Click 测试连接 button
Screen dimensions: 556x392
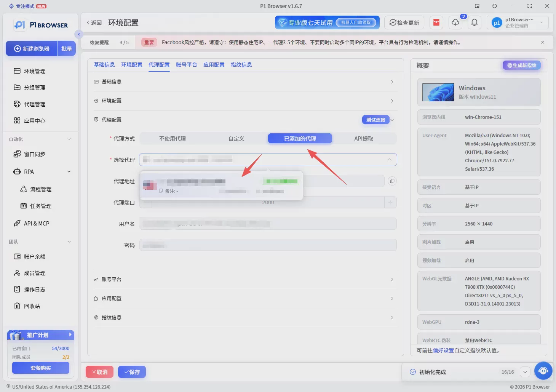tap(375, 120)
